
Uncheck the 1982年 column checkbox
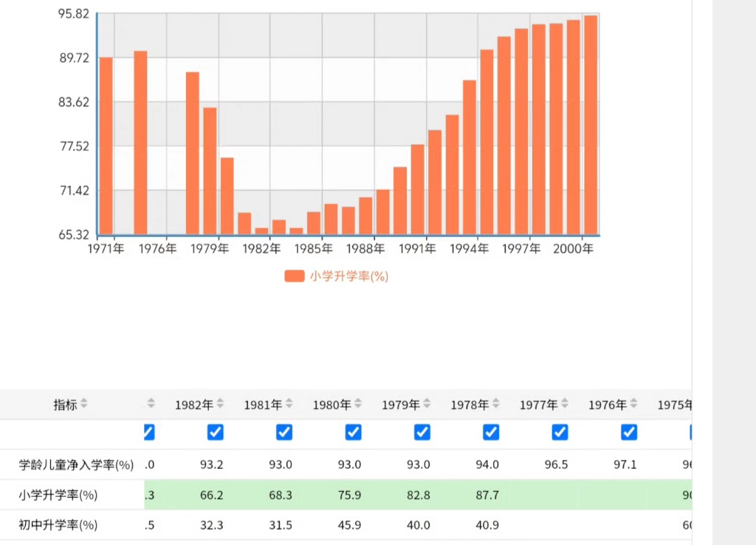point(216,432)
